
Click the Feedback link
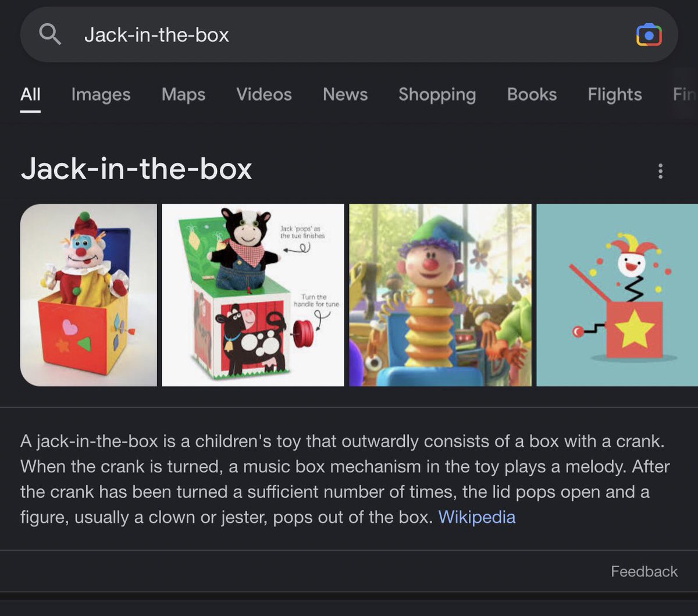[644, 571]
